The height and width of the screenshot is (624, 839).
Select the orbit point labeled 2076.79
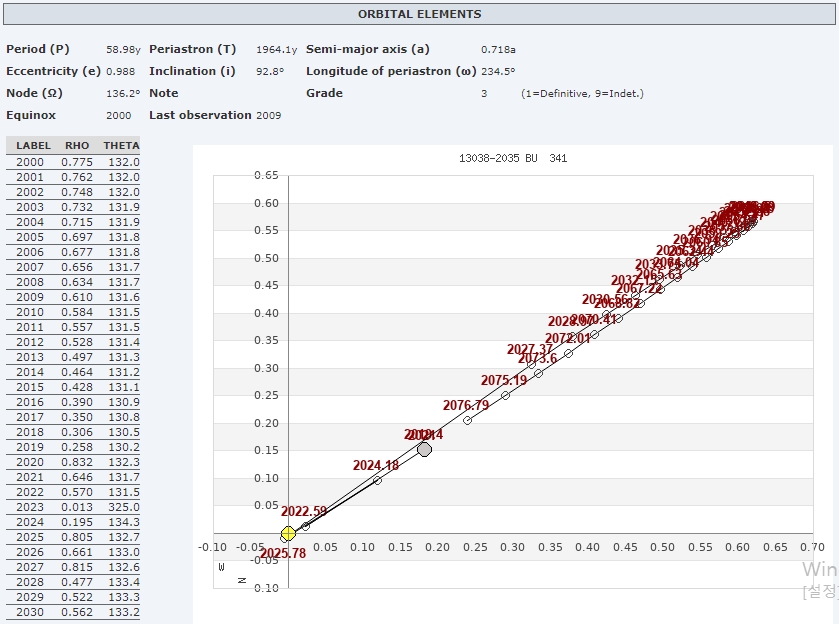pos(467,420)
